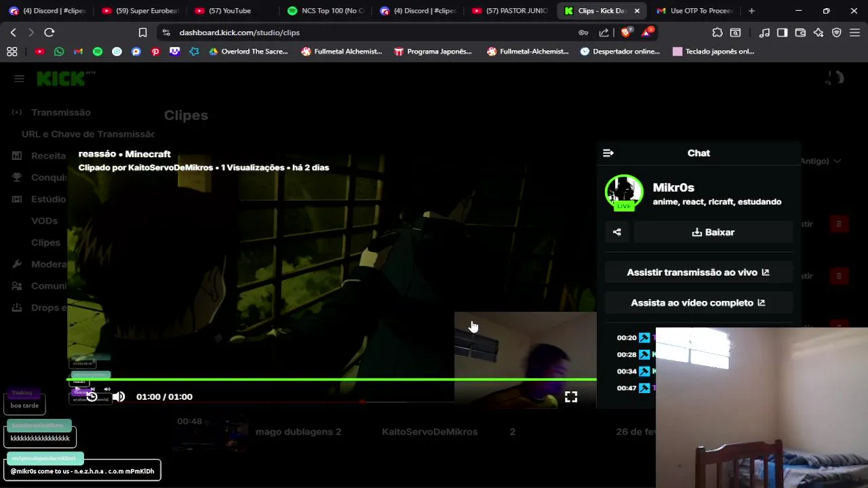
Task: Close the Clips - Kick Dashboard tab
Action: tap(637, 11)
